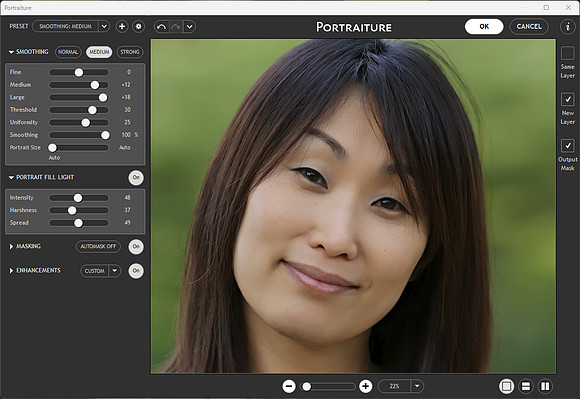
Task: Switch to horizontal split preview
Action: click(x=526, y=386)
